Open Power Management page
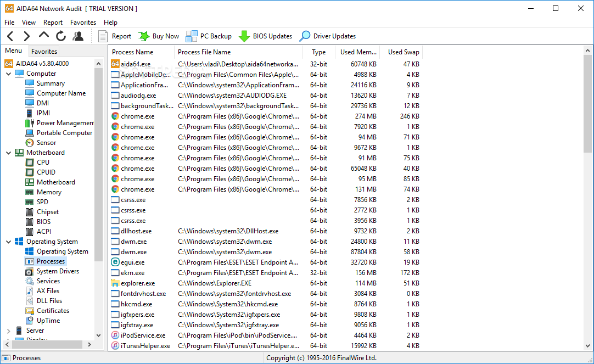This screenshot has width=594, height=364. coord(59,123)
